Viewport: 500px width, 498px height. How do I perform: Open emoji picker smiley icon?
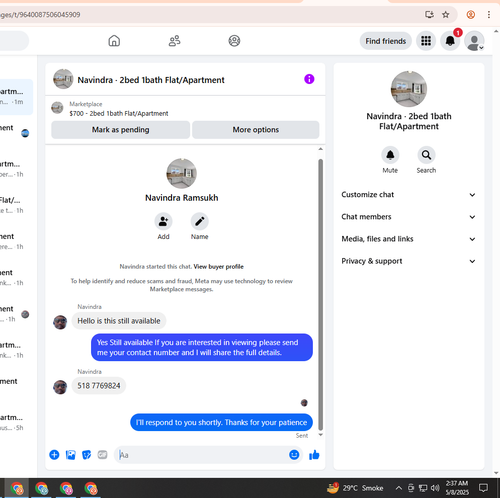[294, 455]
